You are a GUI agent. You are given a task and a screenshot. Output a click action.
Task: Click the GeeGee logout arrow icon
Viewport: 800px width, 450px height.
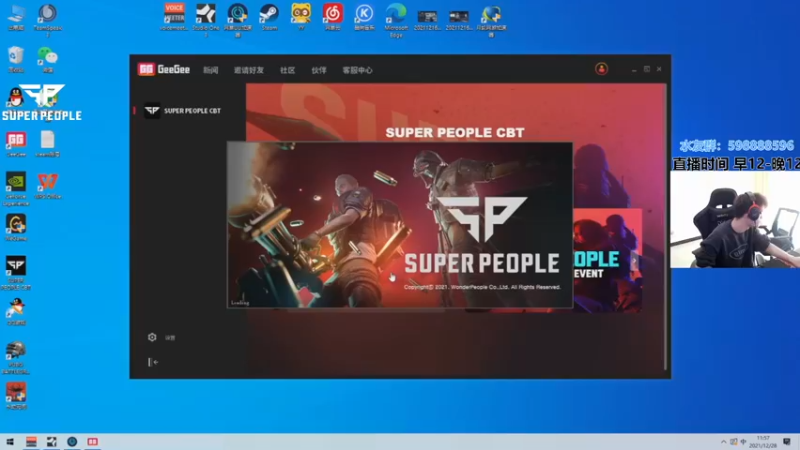pyautogui.click(x=153, y=362)
